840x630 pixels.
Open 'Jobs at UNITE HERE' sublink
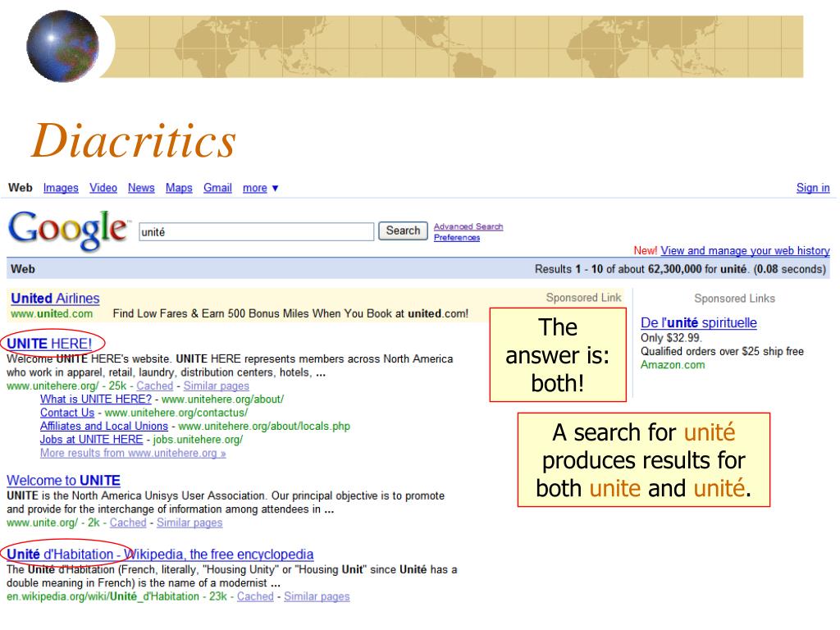click(x=91, y=440)
